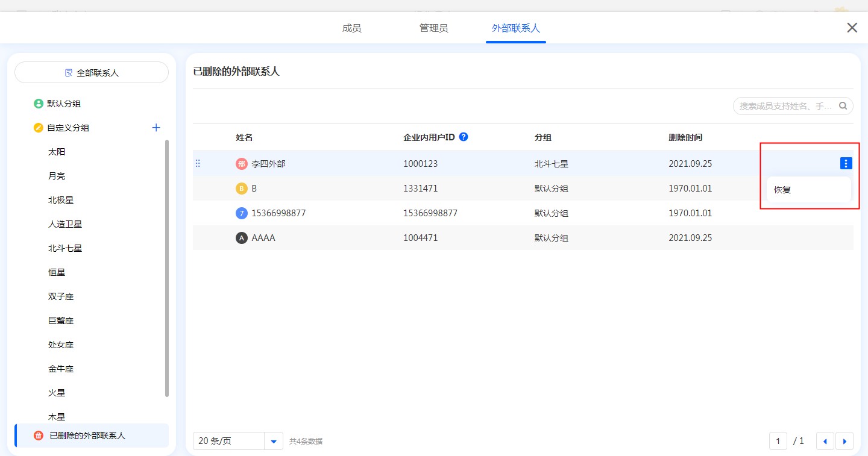Click the previous page arrow
Screen dimensions: 868x456
(x=825, y=441)
